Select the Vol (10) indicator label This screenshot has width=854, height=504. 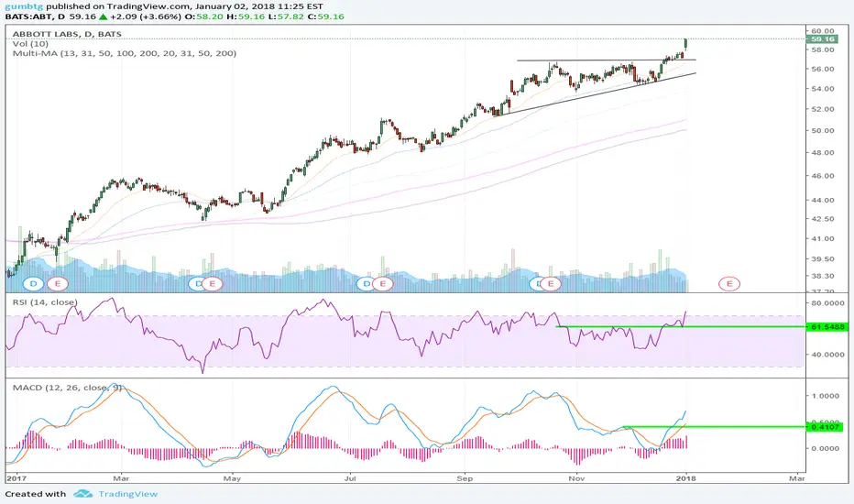[x=30, y=44]
